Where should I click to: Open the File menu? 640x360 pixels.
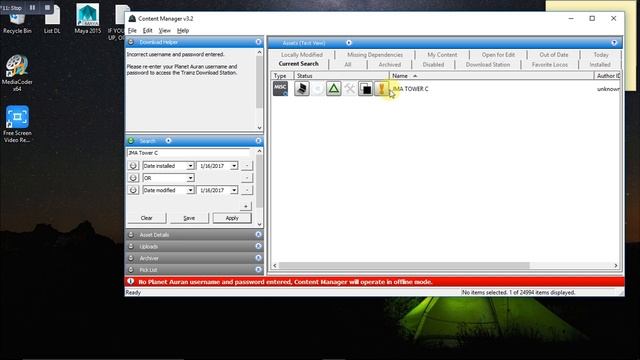(132, 31)
